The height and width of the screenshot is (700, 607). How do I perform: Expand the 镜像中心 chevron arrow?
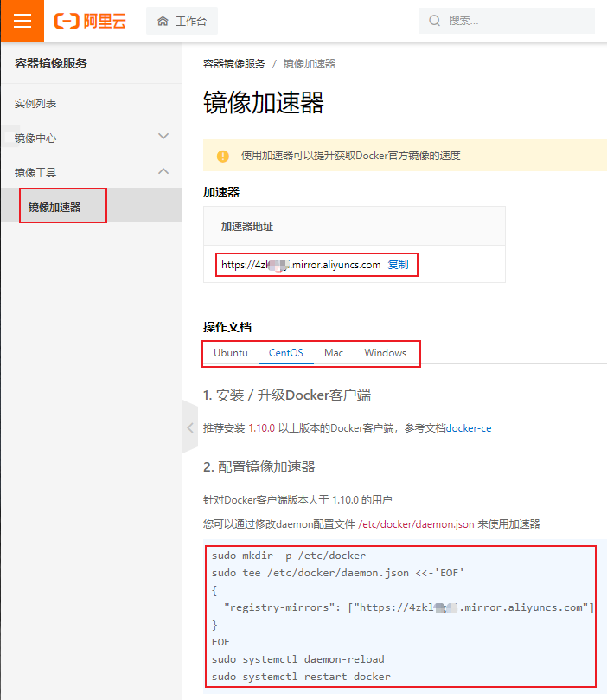click(x=163, y=136)
